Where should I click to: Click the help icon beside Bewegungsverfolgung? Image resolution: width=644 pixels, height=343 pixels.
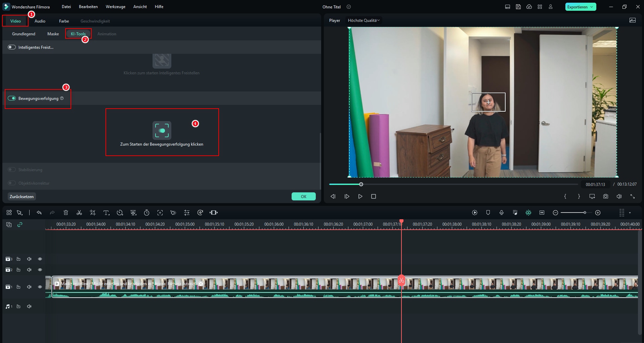point(62,98)
